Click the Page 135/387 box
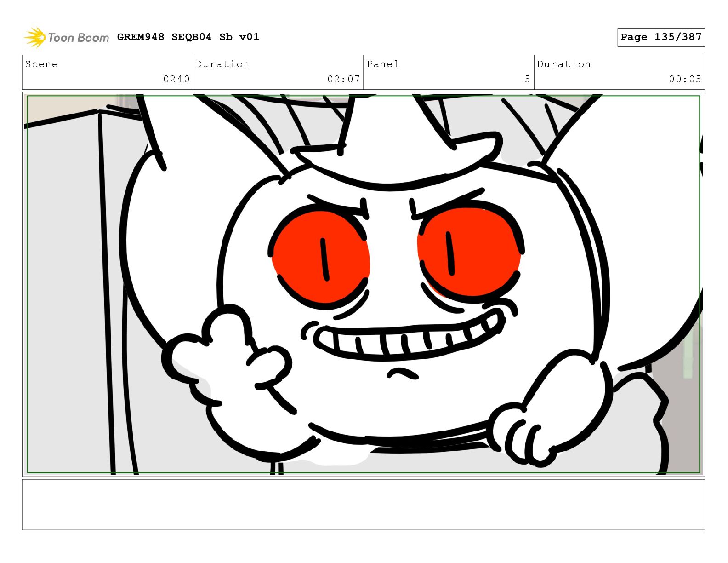This screenshot has height=563, width=728. [661, 37]
